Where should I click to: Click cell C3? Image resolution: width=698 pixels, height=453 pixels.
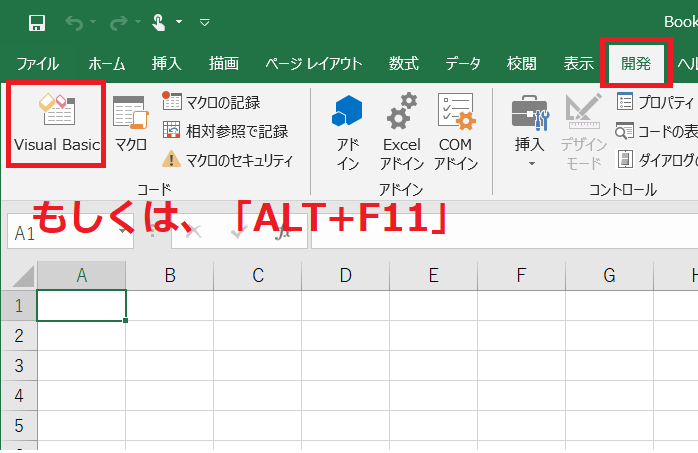(258, 366)
